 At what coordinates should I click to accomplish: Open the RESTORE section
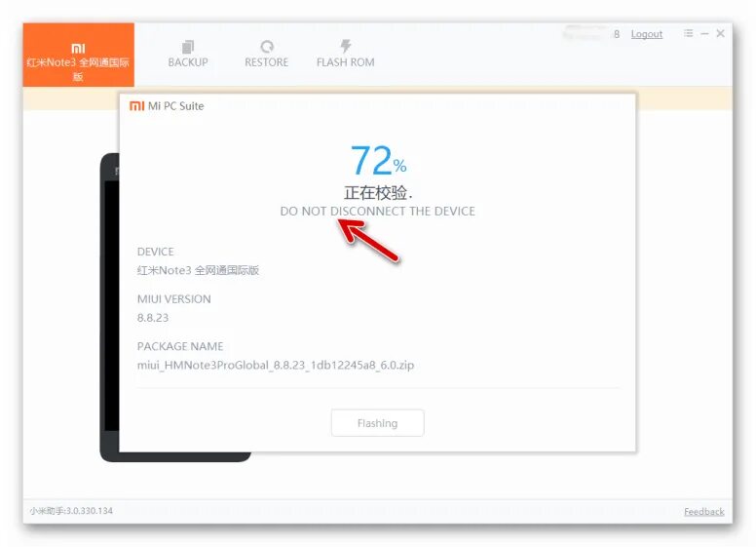click(266, 54)
